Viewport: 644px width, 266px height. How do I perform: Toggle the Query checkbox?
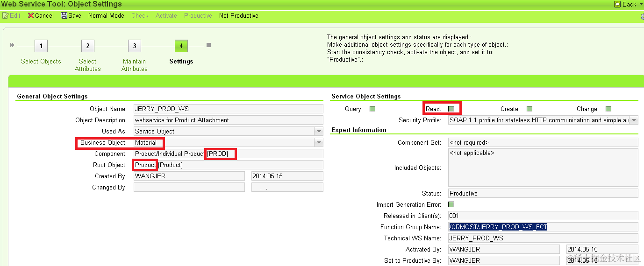[x=372, y=109]
